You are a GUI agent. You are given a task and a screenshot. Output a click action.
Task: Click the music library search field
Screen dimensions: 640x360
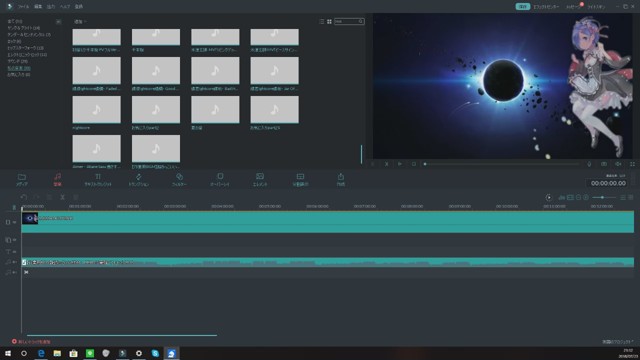349,21
